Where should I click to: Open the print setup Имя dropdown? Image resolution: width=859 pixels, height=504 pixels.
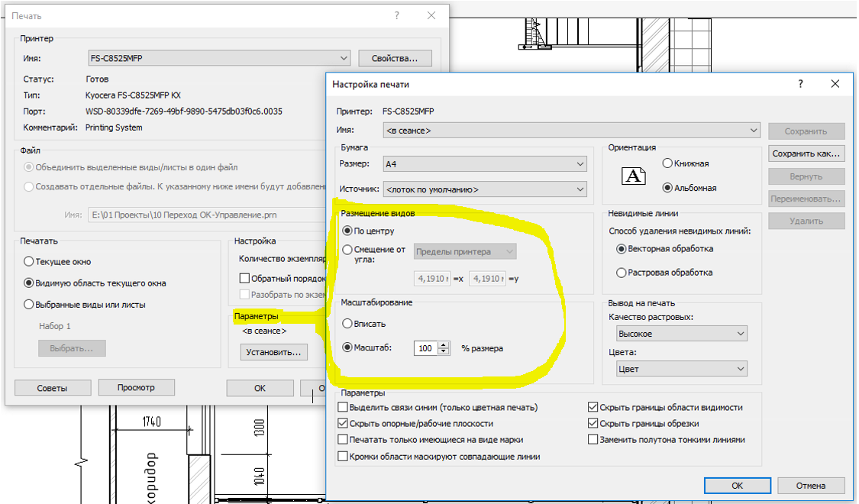tap(571, 131)
